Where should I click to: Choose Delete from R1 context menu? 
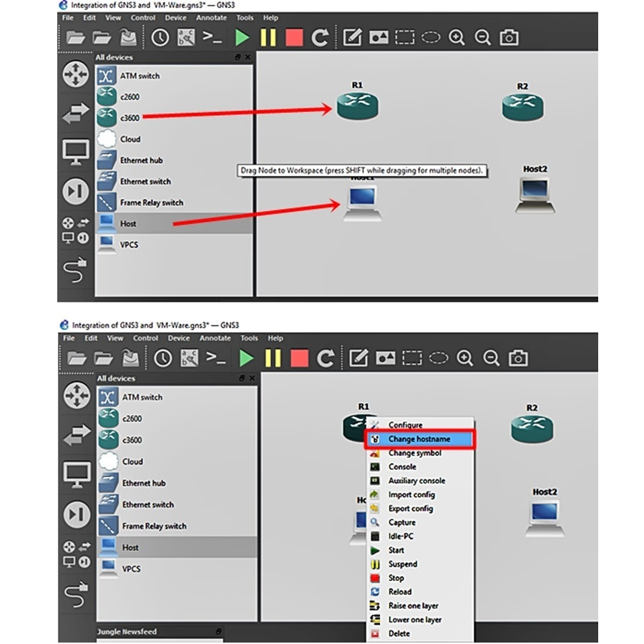[420, 633]
